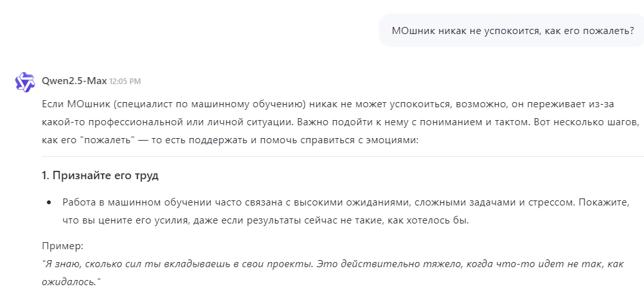The height and width of the screenshot is (298, 644).
Task: Click the final italic word "ожидалось."
Action: coord(69,282)
